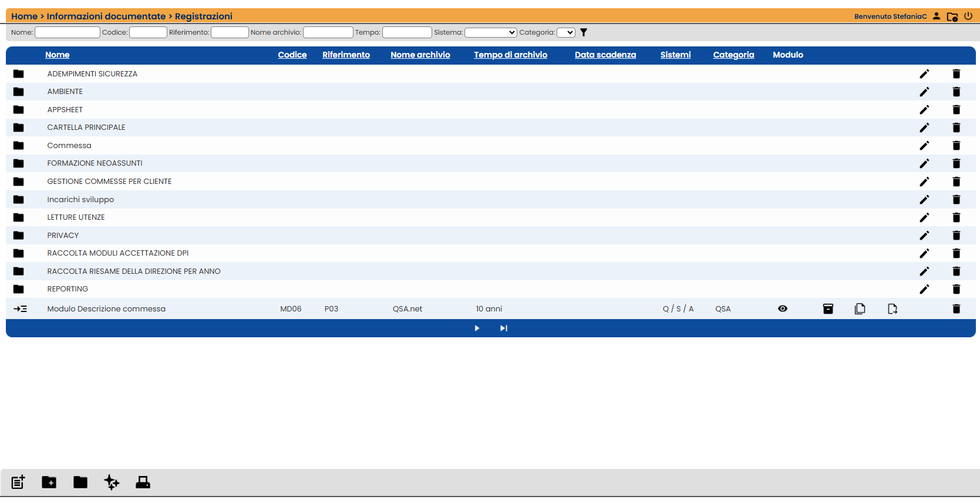The image size is (980, 503).
Task: Focus the Nome filter field
Action: [x=68, y=32]
